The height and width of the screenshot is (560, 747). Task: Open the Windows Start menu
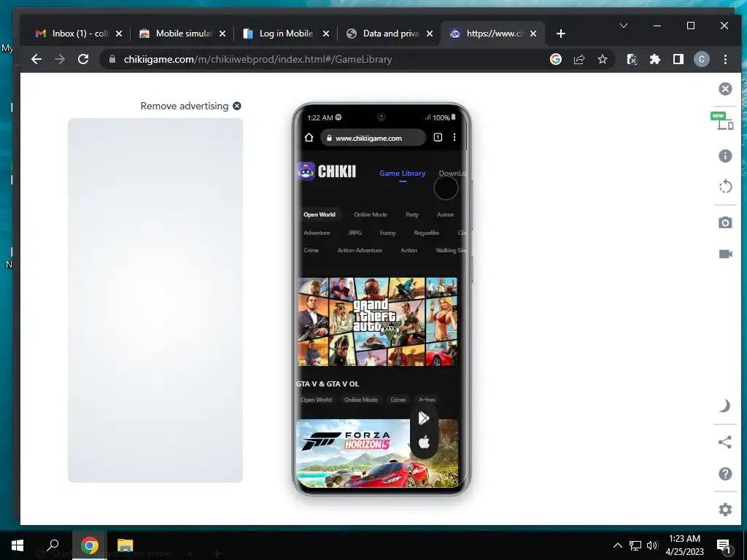[18, 545]
